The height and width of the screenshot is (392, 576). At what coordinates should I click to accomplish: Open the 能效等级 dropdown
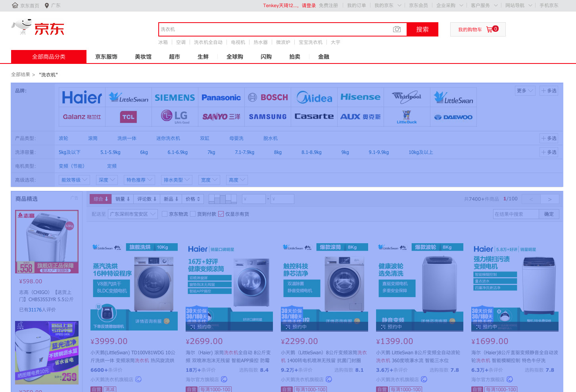coord(74,180)
